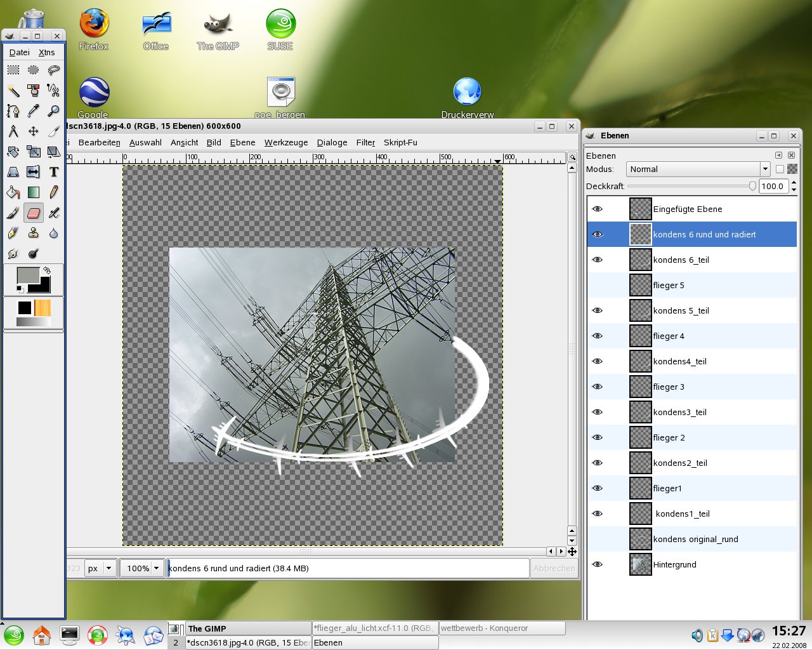The width and height of the screenshot is (812, 650).
Task: Select the Crop knife tool
Action: [54, 131]
